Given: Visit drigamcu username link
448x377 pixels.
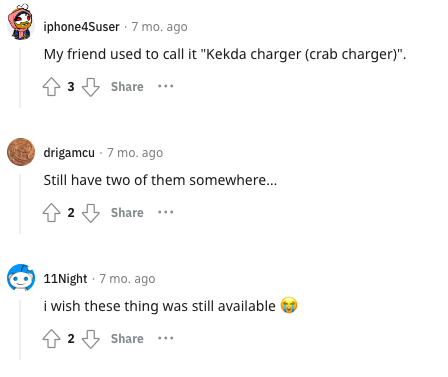Looking at the screenshot, I should [69, 153].
